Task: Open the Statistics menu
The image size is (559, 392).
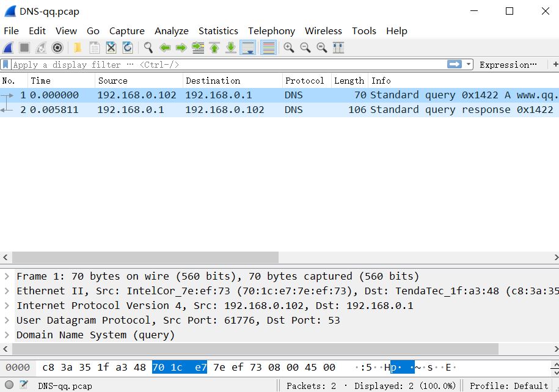Action: pyautogui.click(x=218, y=31)
